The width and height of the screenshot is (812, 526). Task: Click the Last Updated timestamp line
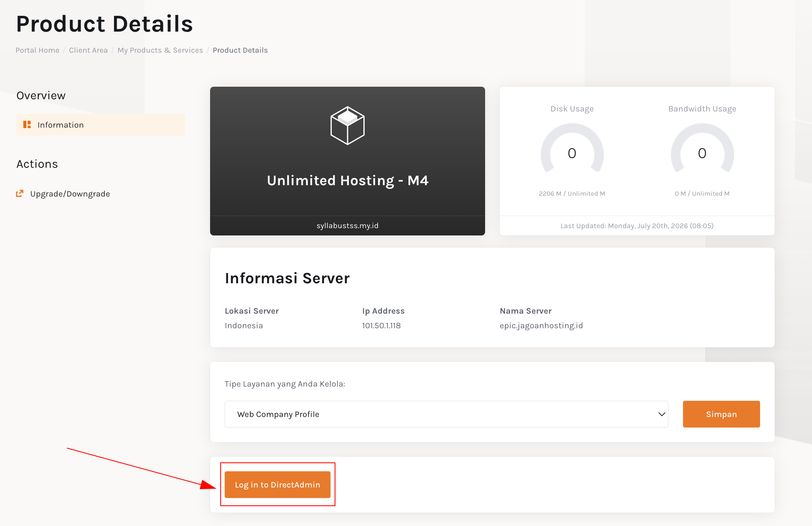point(637,226)
